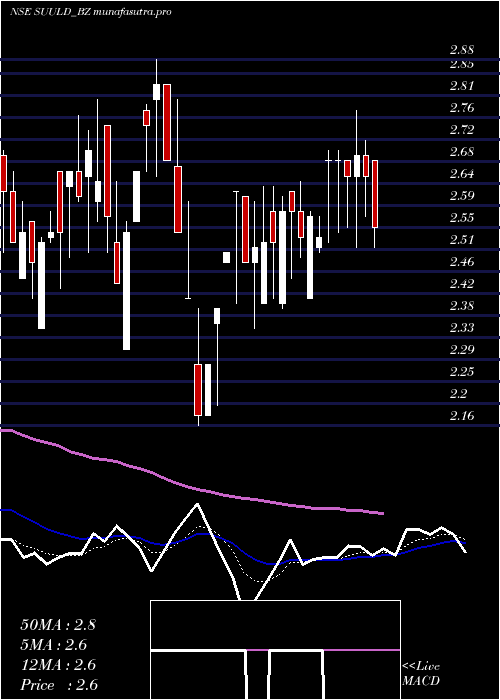Click the 2.51 axis value

coord(462,240)
